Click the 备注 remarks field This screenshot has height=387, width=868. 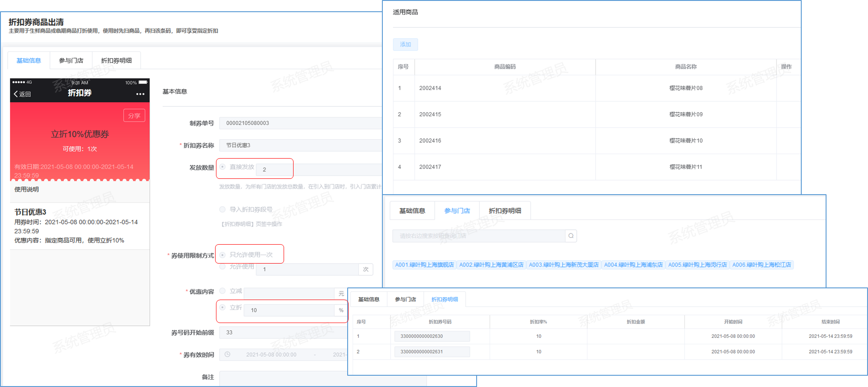click(x=323, y=378)
